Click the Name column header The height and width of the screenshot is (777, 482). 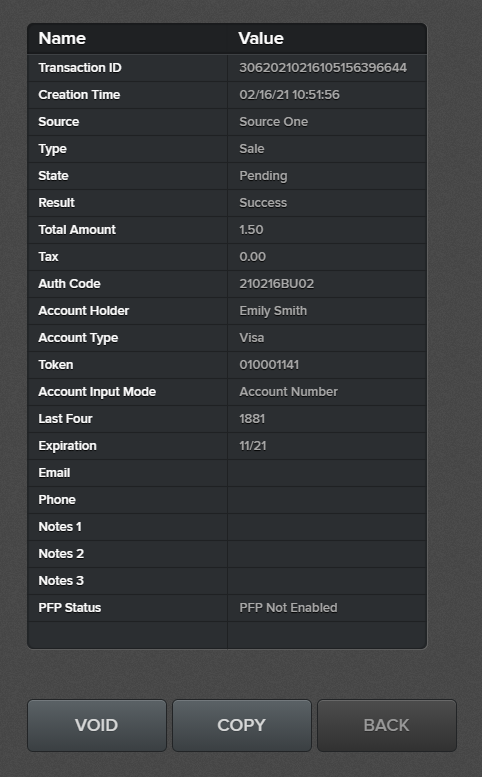click(x=62, y=38)
